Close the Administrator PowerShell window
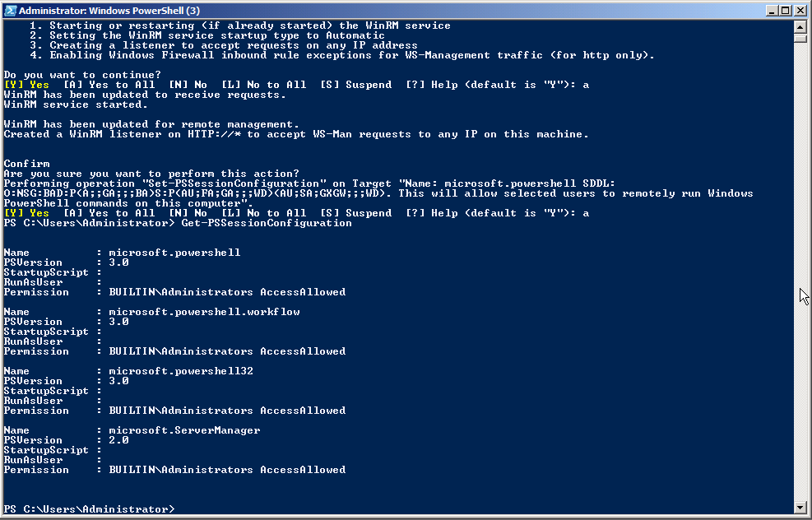Screen dimensions: 812x520 [x=800, y=10]
